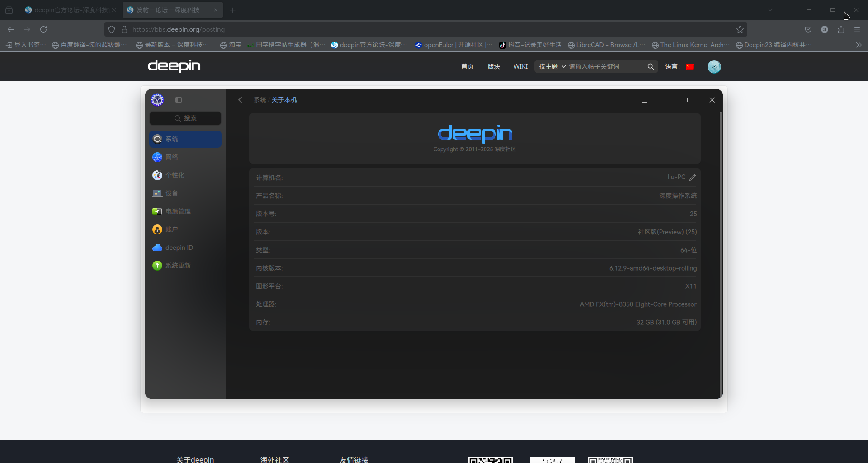Open the 最新版本 – 深度科技 bookmark
Viewport: 868px width, 463px height.
coord(173,45)
